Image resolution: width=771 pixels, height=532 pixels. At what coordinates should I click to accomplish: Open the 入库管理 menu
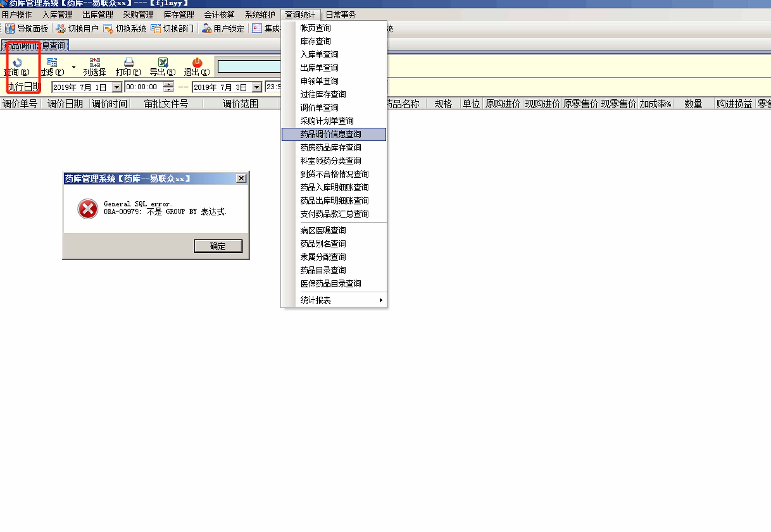click(x=57, y=15)
